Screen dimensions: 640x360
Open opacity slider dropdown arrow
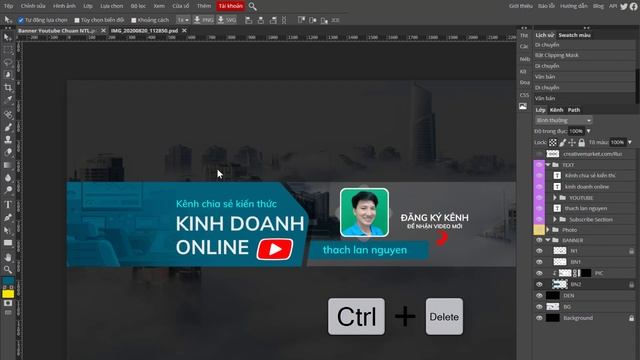click(x=588, y=131)
